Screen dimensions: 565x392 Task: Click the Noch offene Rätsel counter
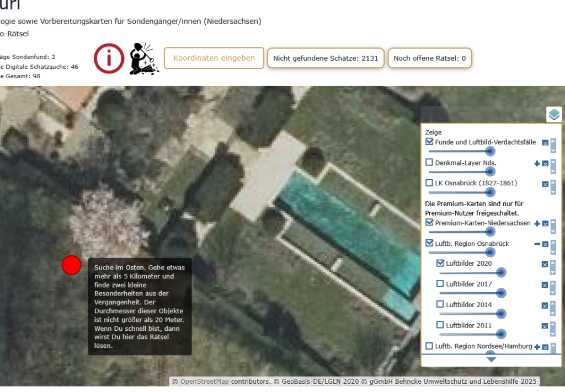pos(430,58)
